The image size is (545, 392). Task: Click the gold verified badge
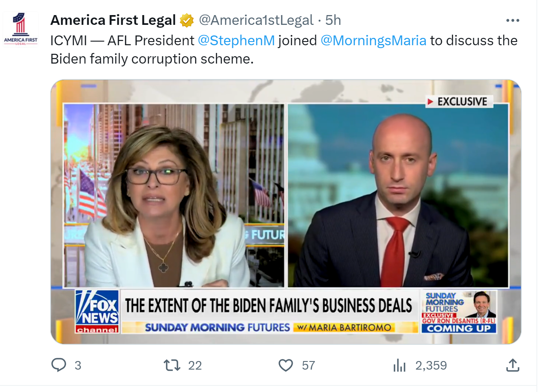(x=187, y=20)
